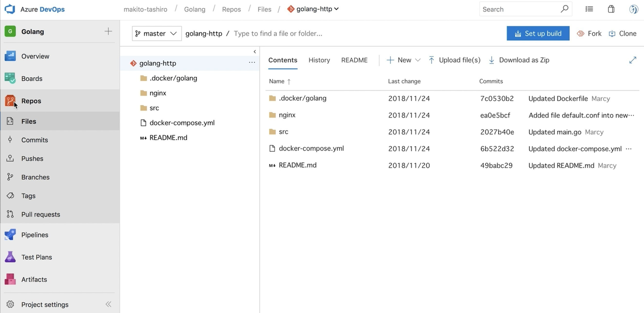Open the README tab
Image resolution: width=644 pixels, height=313 pixels.
click(x=354, y=60)
